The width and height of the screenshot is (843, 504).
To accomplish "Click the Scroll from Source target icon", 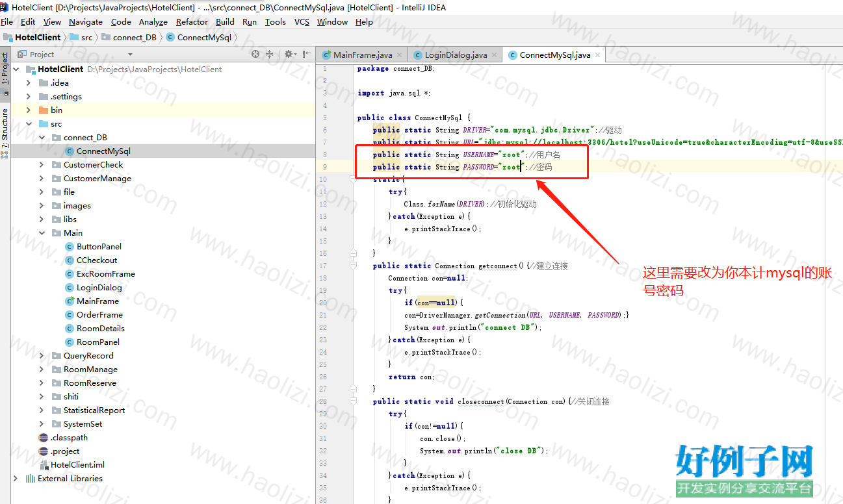I will 255,54.
